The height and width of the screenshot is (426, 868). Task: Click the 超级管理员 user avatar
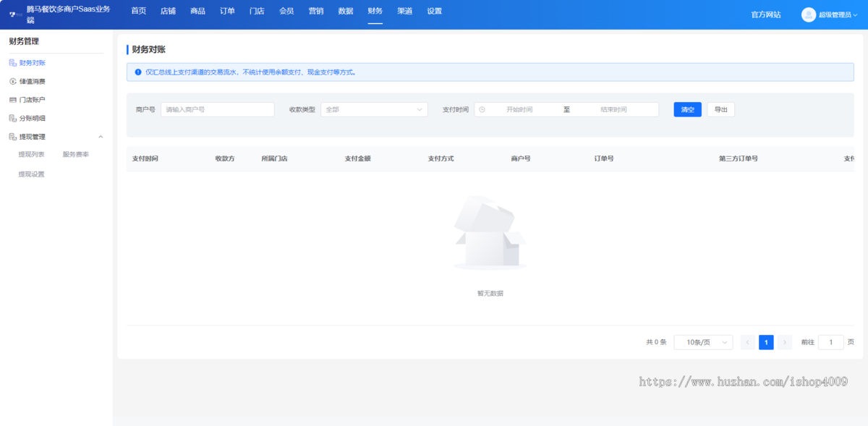[x=808, y=14]
